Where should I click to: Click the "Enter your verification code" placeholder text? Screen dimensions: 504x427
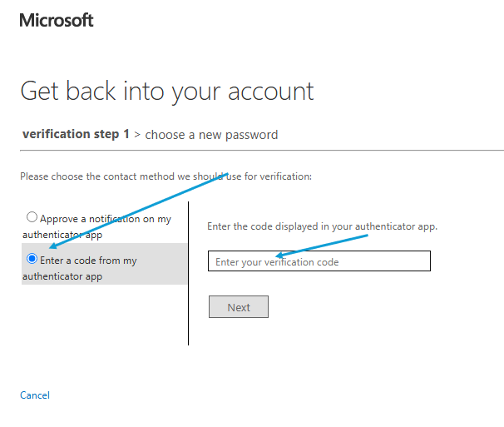(277, 262)
